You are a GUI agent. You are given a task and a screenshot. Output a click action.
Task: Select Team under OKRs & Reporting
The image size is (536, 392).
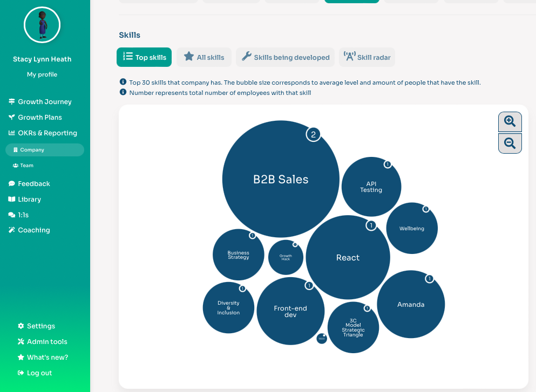[26, 165]
